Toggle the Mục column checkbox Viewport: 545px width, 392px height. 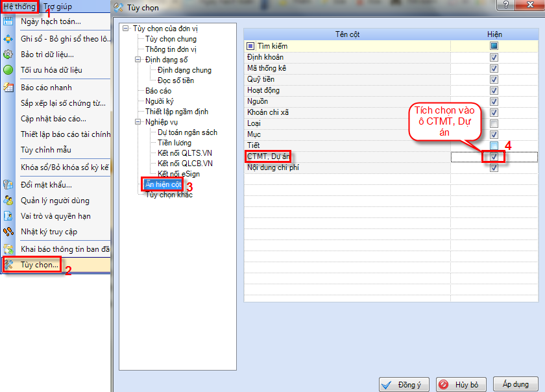(494, 134)
